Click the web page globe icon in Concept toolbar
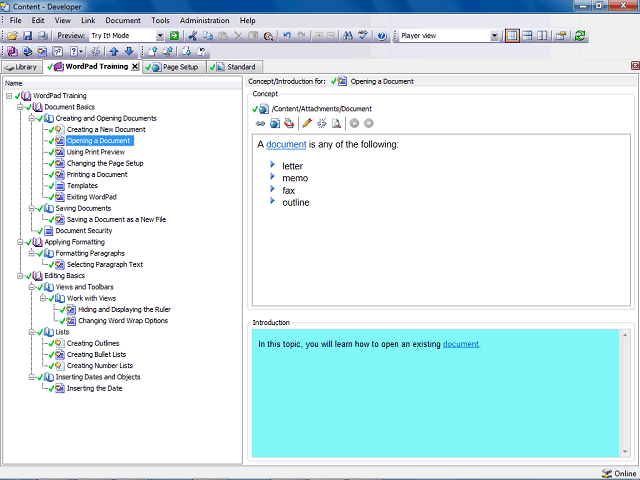The height and width of the screenshot is (480, 640). [275, 123]
